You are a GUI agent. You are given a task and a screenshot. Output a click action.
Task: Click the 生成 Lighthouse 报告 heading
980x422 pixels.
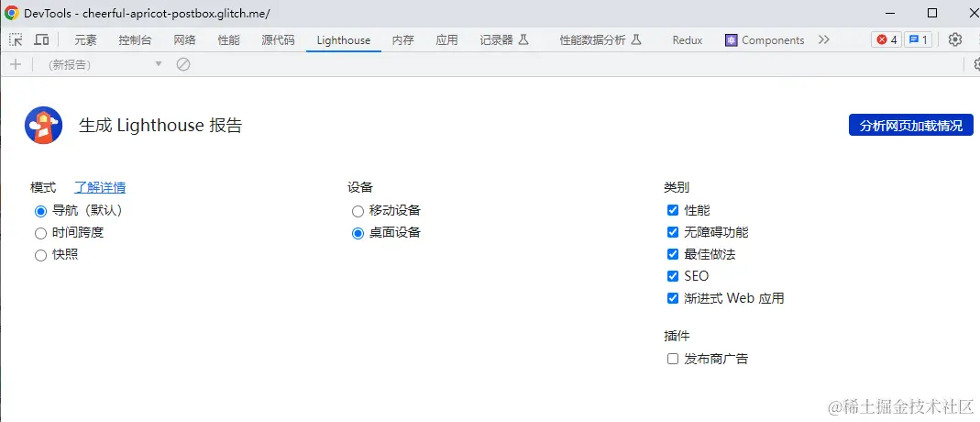coord(160,126)
